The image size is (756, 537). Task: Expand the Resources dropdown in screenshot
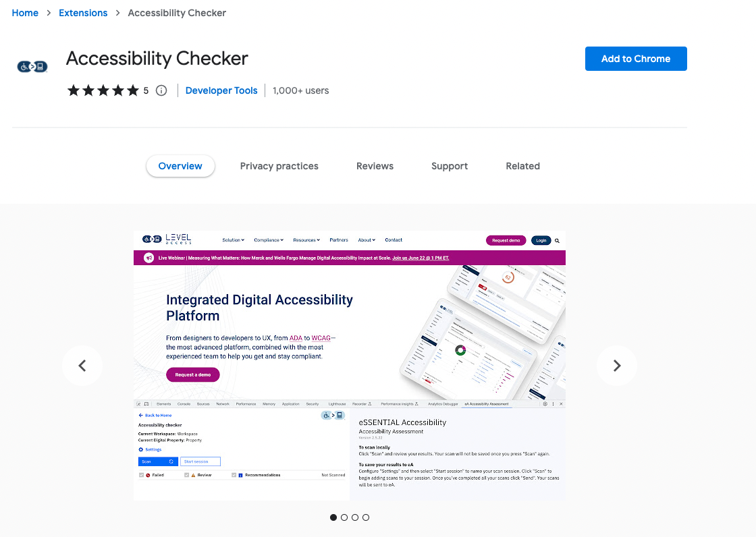306,240
